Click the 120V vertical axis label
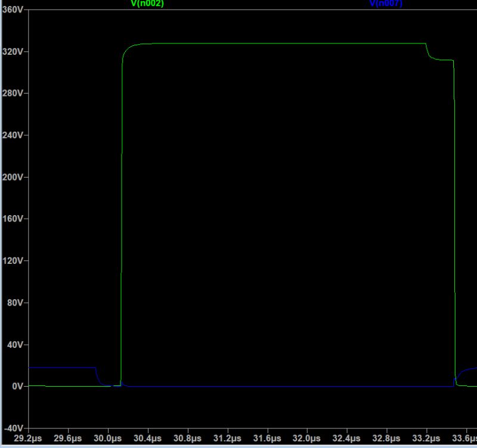 [13, 261]
